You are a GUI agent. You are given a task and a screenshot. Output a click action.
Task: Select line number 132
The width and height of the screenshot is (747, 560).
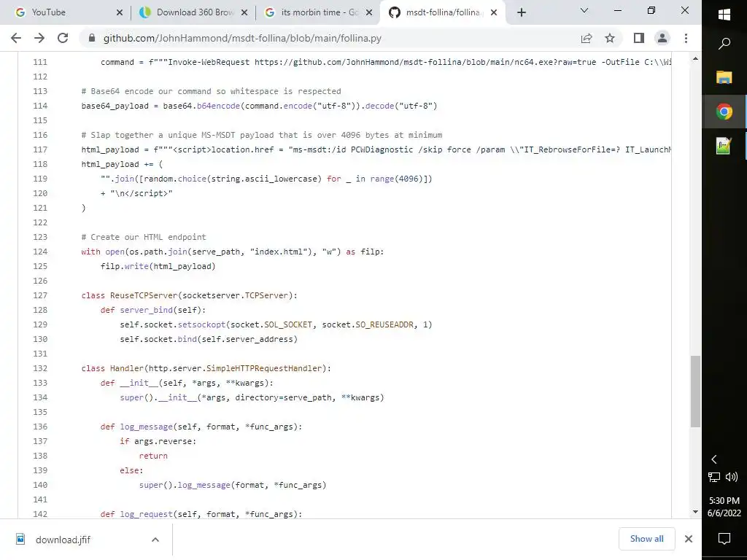pos(40,368)
